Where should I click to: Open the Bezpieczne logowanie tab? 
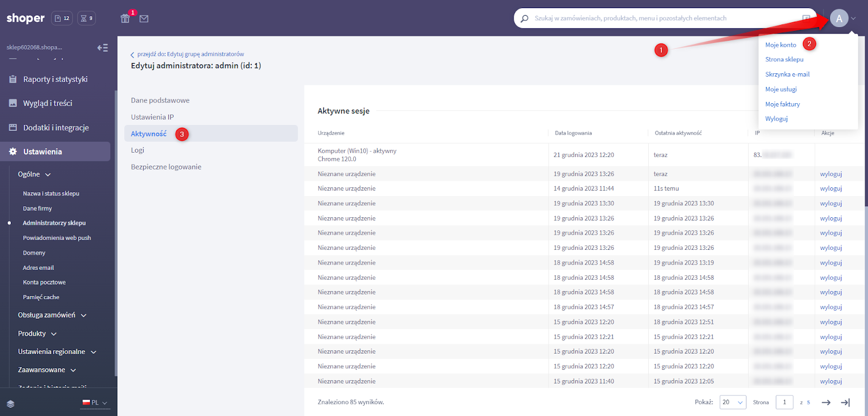pyautogui.click(x=166, y=167)
